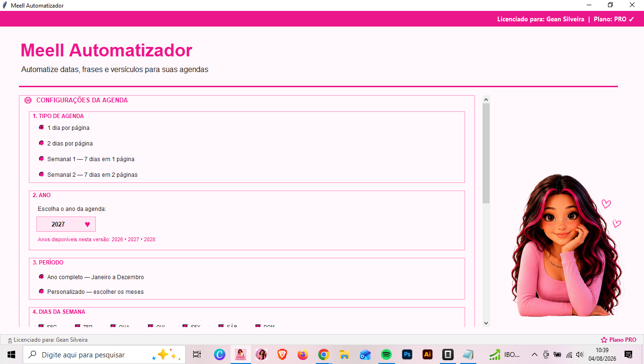Open Google Chrome from the taskbar
Viewport: 644px width, 364px height.
(324, 355)
